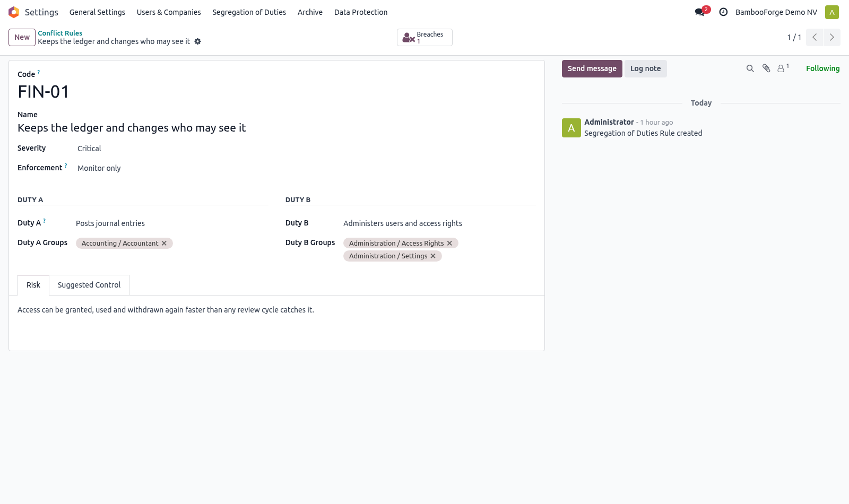
Task: Open the activities clock icon
Action: [723, 12]
